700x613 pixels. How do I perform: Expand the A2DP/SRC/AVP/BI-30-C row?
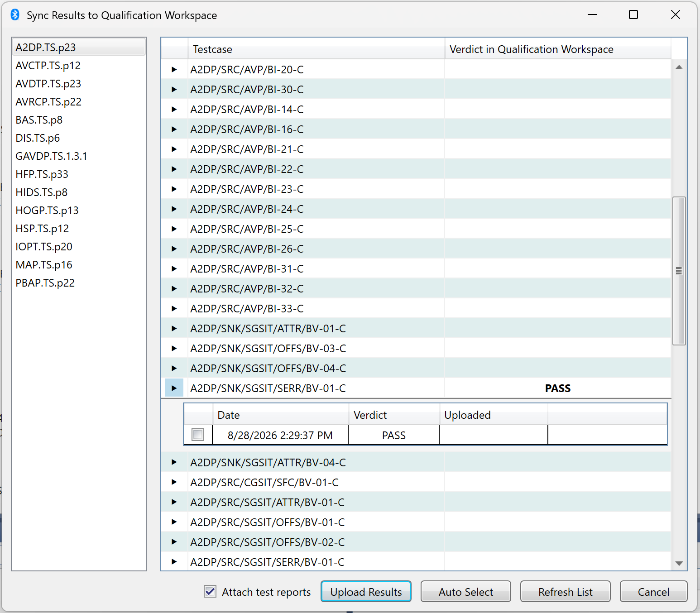[x=174, y=90]
